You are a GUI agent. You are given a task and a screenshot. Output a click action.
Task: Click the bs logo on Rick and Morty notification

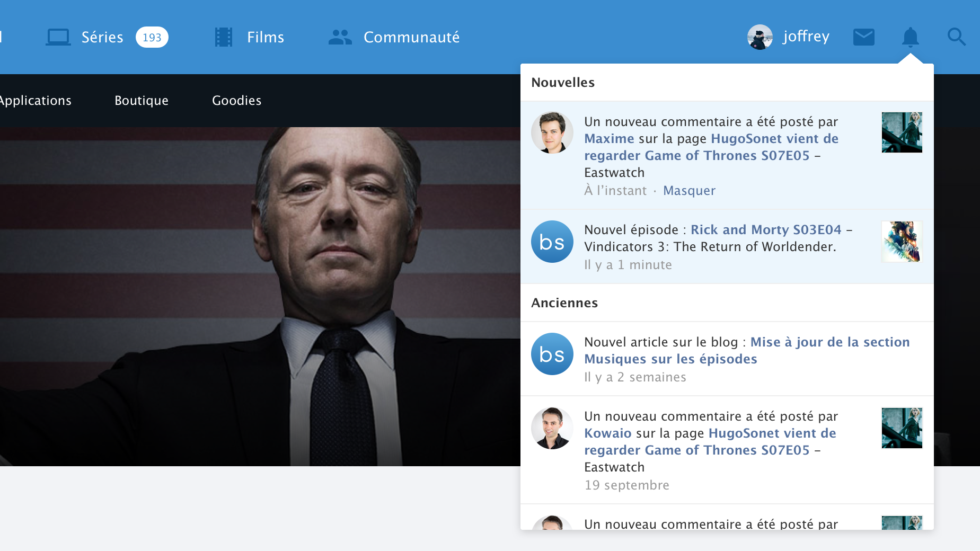pyautogui.click(x=552, y=242)
